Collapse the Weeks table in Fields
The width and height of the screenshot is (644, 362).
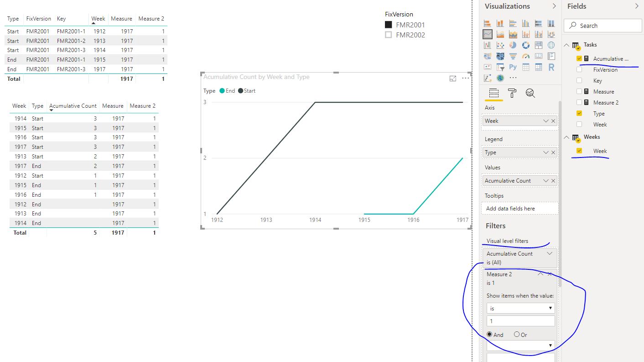pos(567,137)
